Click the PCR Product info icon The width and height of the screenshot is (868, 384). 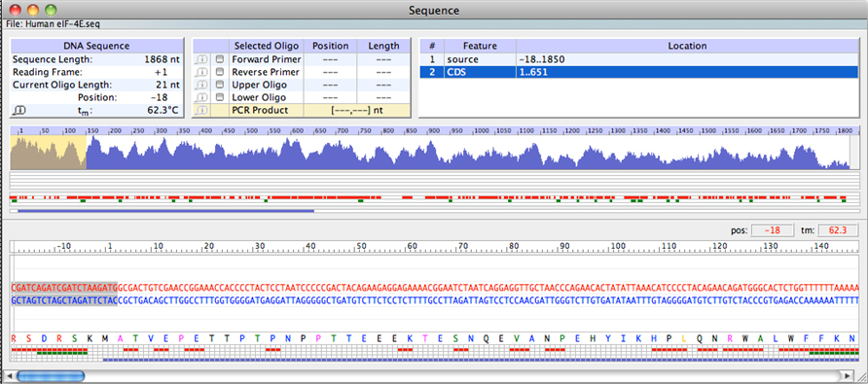(202, 110)
